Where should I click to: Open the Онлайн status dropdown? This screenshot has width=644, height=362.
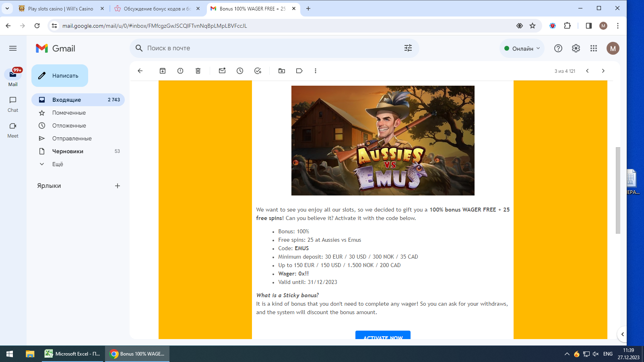tap(522, 48)
